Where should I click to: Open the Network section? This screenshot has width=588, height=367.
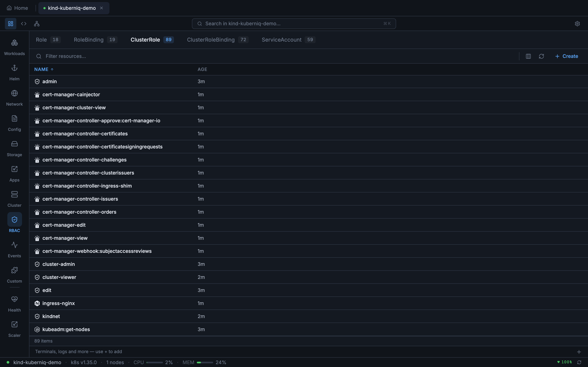tap(14, 98)
